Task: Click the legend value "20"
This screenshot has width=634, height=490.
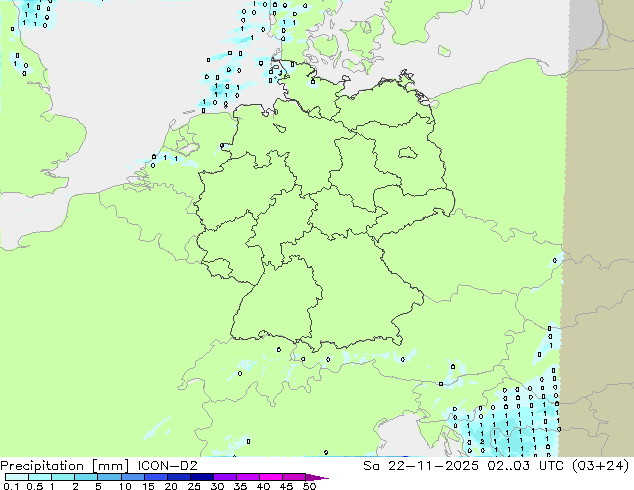Action: point(171,486)
